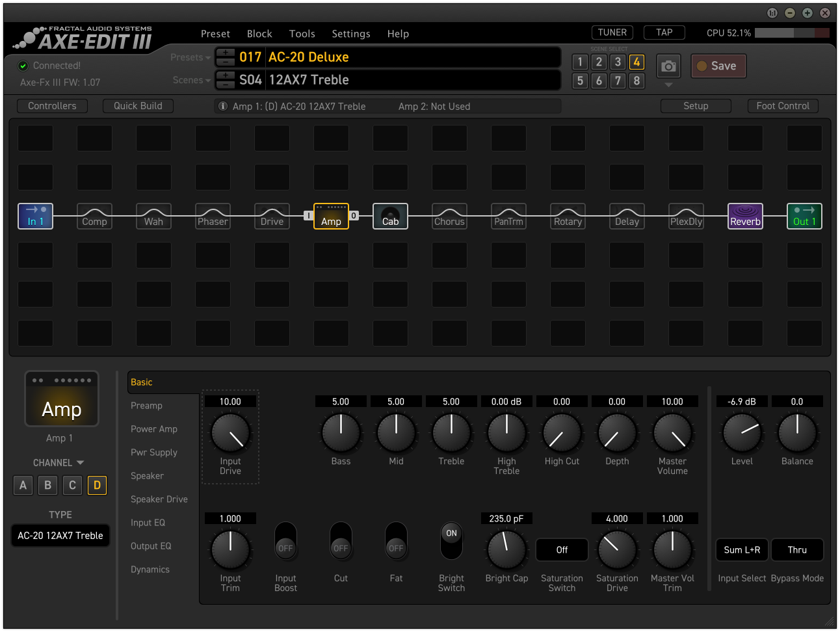
Task: Select the Delay block in the grid
Action: (627, 216)
